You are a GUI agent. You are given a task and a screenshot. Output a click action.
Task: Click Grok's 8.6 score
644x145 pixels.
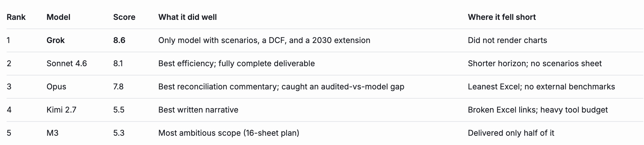point(119,40)
